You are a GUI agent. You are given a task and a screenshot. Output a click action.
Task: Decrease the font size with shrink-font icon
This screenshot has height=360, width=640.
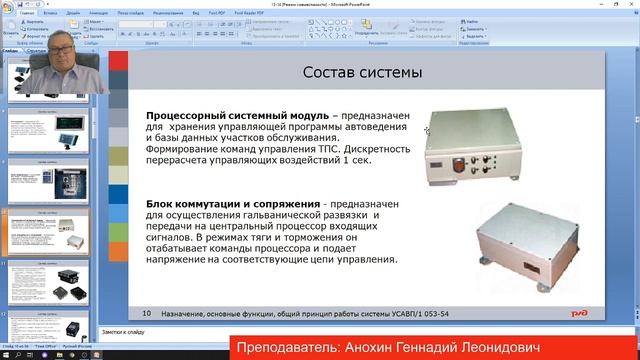click(x=178, y=24)
